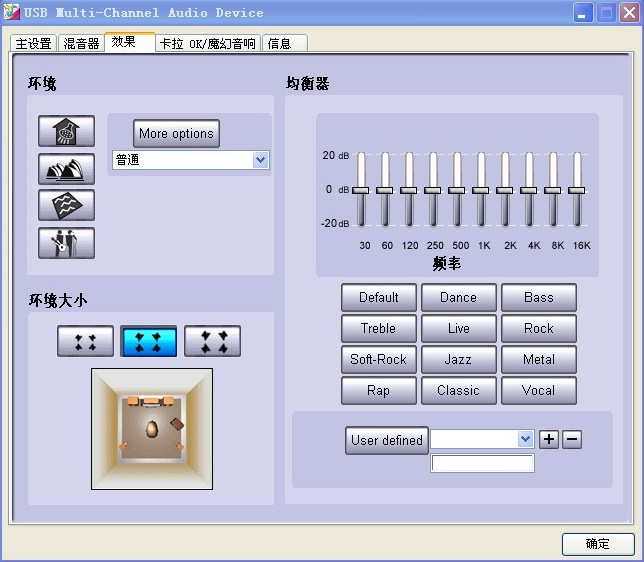Click the room speaker layout preview image
Image resolution: width=644 pixels, height=562 pixels.
pyautogui.click(x=152, y=429)
